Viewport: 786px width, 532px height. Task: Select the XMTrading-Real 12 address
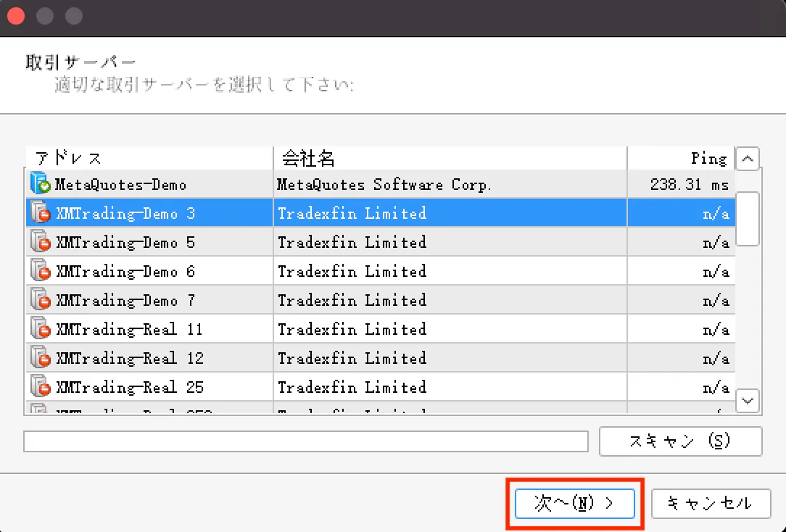(x=129, y=359)
